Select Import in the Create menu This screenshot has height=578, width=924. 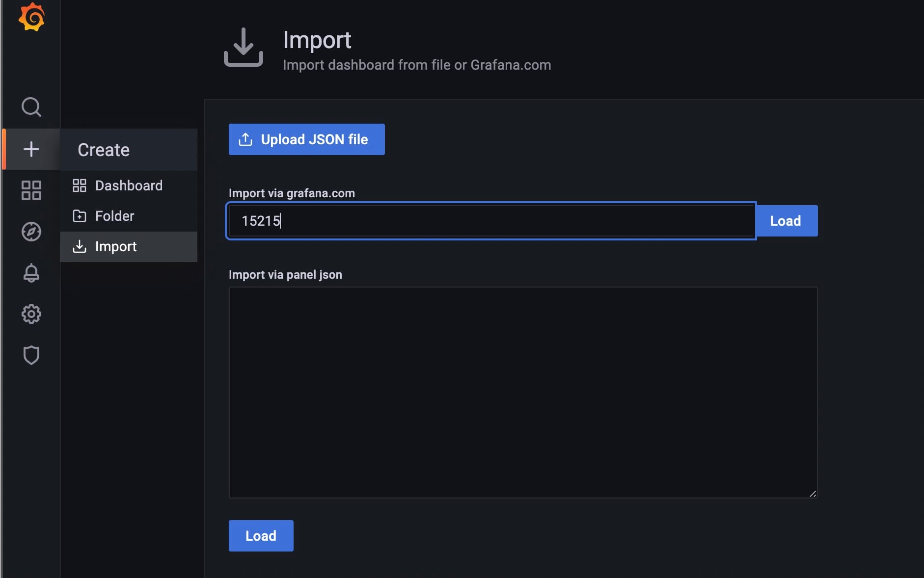click(129, 246)
